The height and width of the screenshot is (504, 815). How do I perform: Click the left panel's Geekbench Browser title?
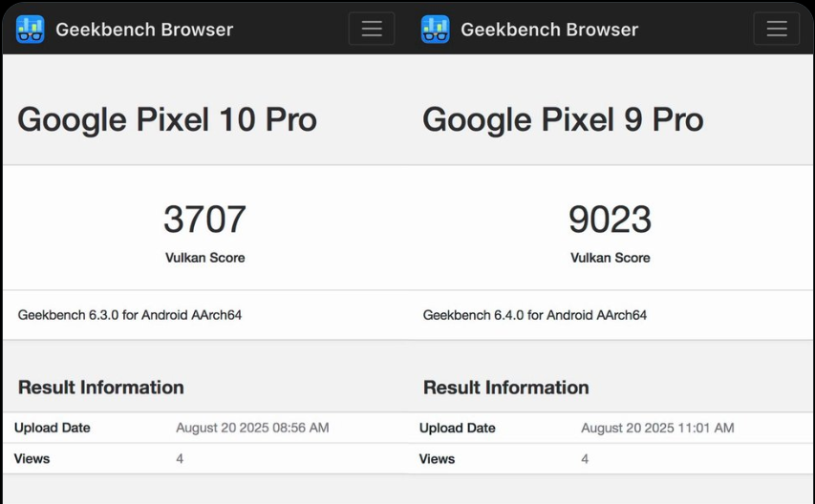(x=144, y=30)
